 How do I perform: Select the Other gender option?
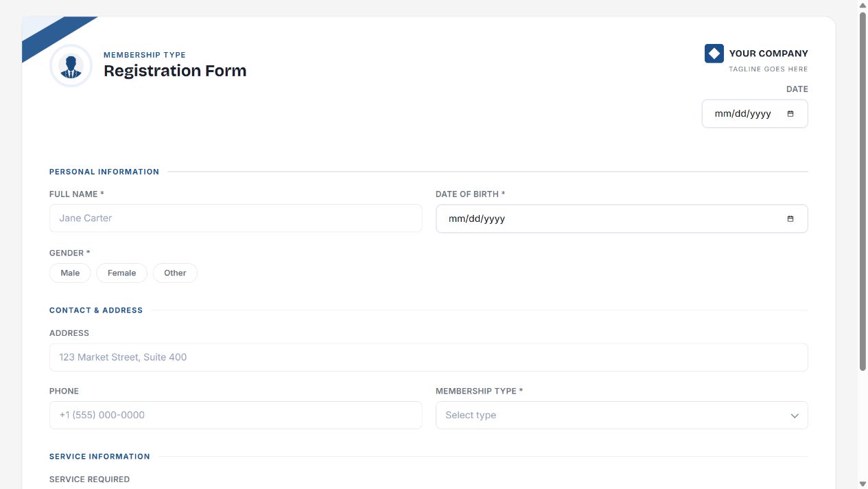(175, 273)
